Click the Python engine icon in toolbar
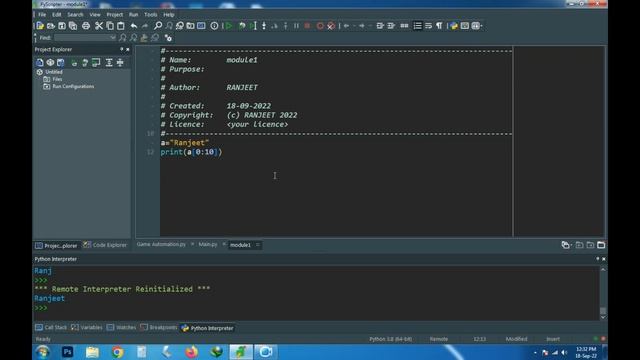 coord(454,26)
